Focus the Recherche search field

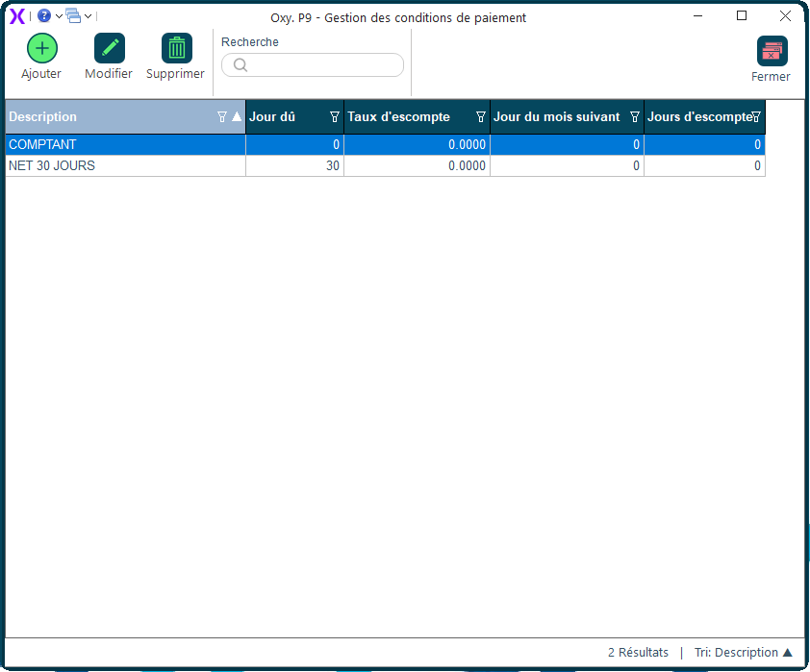[313, 65]
